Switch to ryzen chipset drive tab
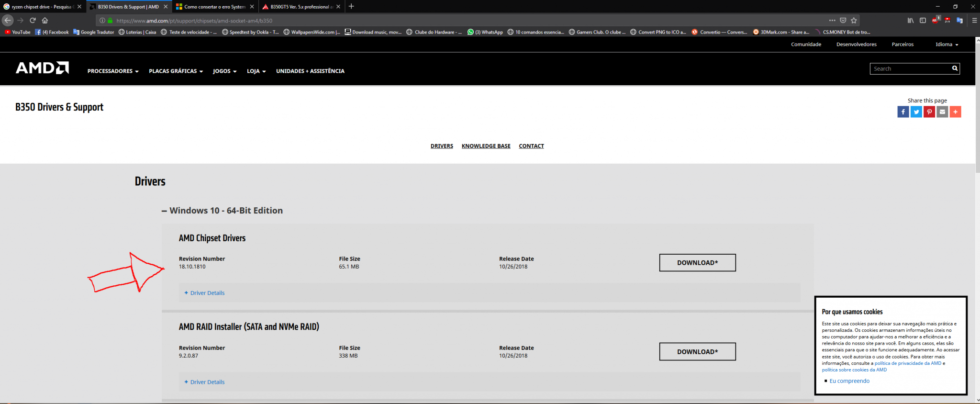980x404 pixels. point(40,7)
